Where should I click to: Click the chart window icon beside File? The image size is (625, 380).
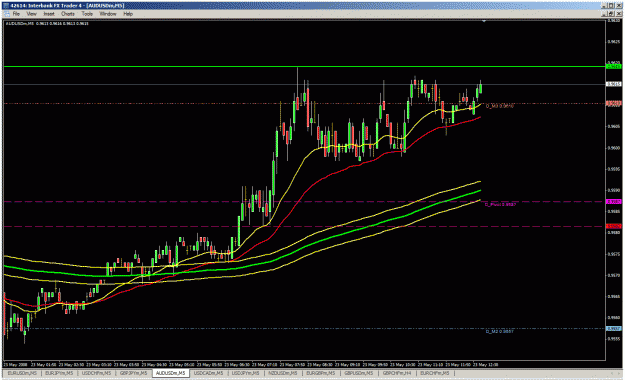6,14
